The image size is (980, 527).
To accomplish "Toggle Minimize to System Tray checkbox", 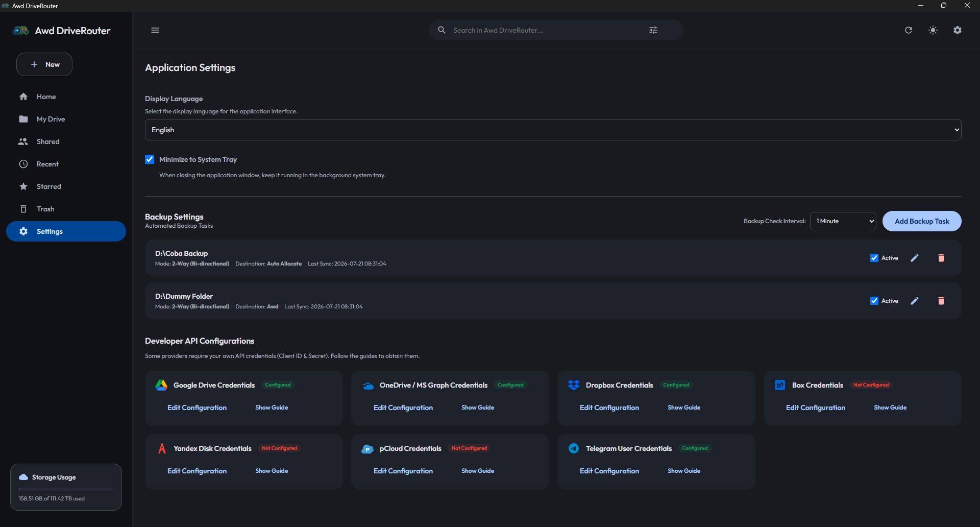I will point(150,159).
